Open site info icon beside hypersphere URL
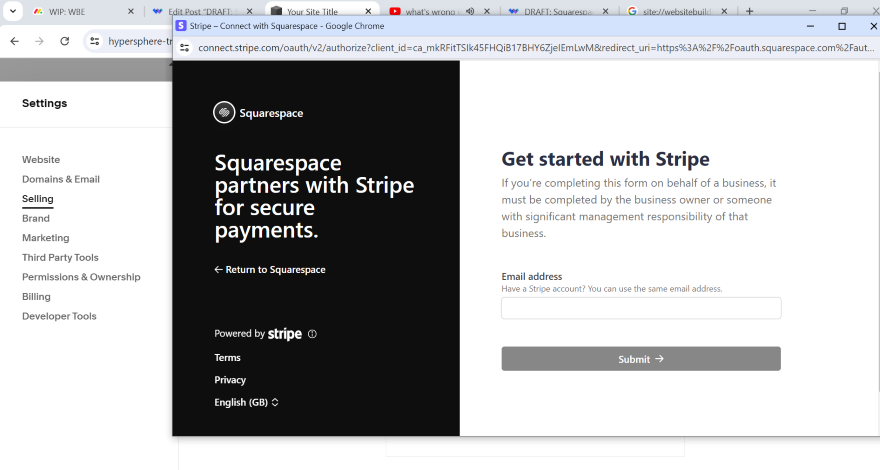The width and height of the screenshot is (880, 470). tap(95, 41)
